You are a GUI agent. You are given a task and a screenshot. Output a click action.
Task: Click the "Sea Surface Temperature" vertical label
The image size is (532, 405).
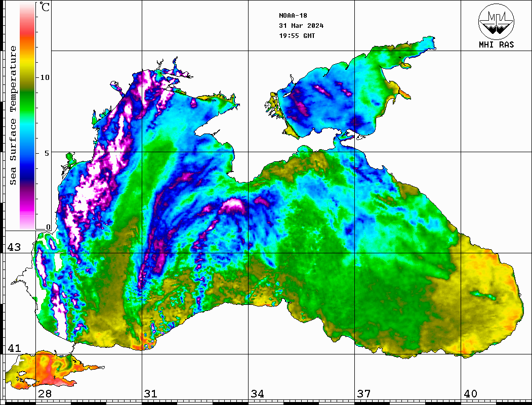(13, 115)
